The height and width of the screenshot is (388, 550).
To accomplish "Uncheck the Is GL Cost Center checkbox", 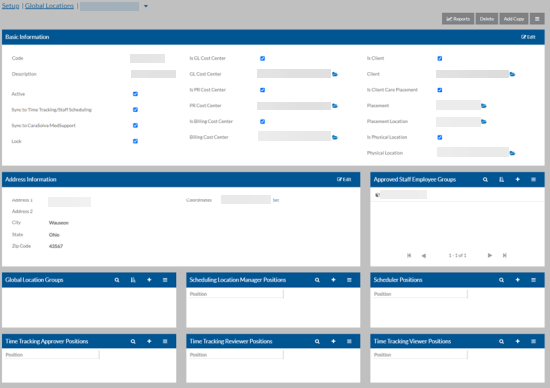I will (262, 58).
